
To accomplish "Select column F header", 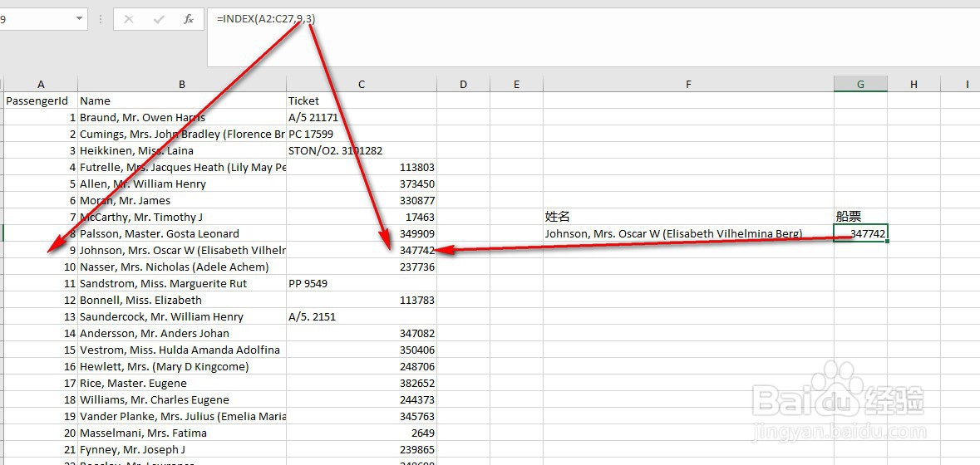I will click(688, 84).
